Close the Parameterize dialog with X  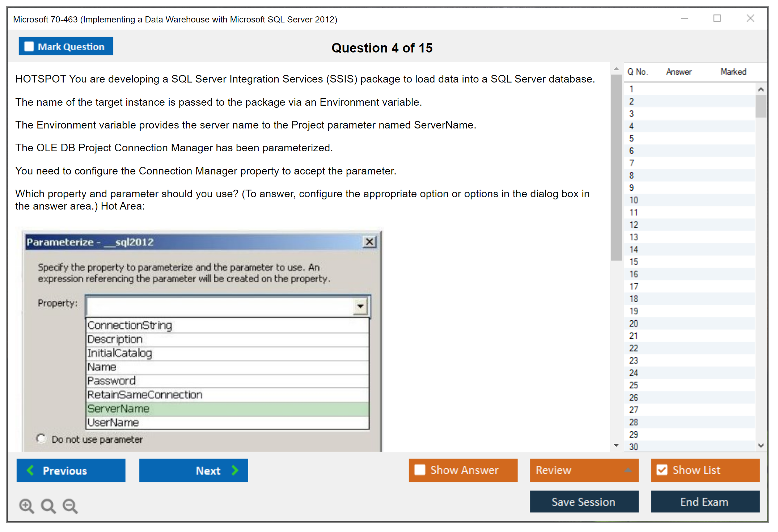(369, 242)
